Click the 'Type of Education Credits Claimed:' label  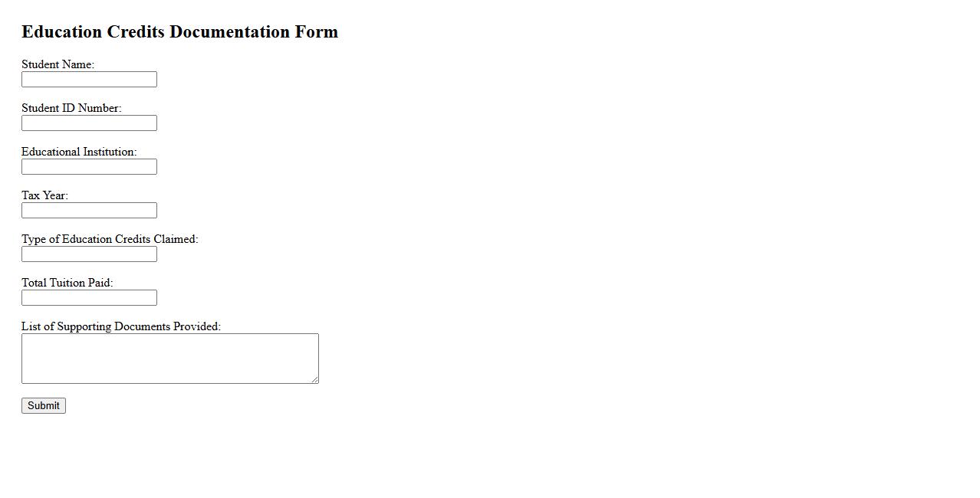tap(110, 239)
